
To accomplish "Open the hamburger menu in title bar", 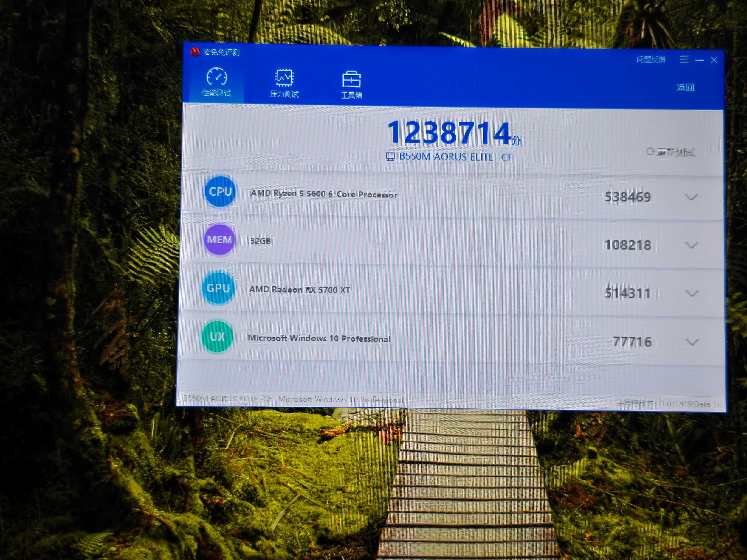I will click(684, 60).
